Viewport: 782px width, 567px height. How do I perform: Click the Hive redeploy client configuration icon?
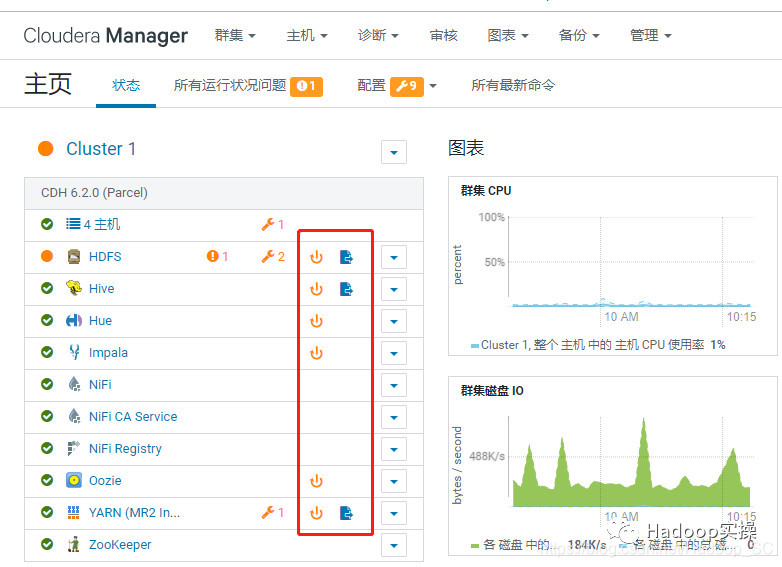tap(346, 289)
